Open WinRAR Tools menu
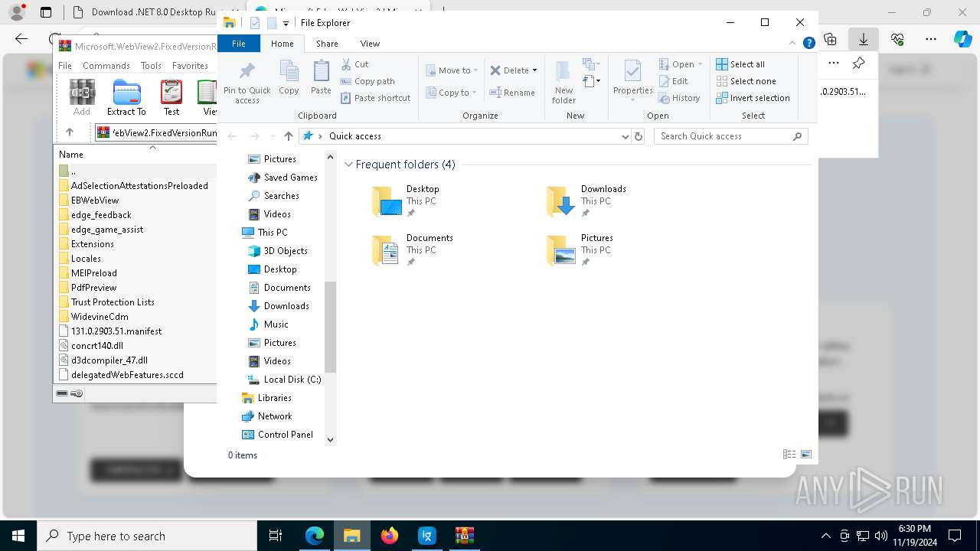Image resolution: width=980 pixels, height=551 pixels. [151, 66]
